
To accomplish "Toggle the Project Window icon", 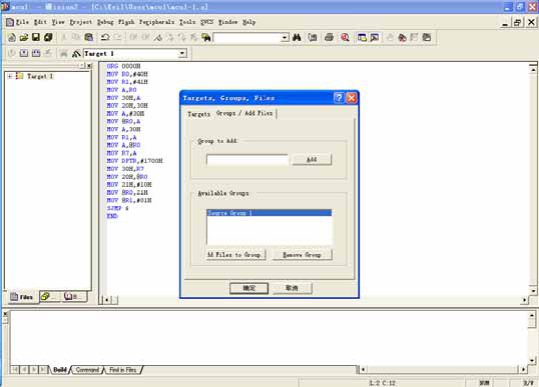I will point(362,37).
